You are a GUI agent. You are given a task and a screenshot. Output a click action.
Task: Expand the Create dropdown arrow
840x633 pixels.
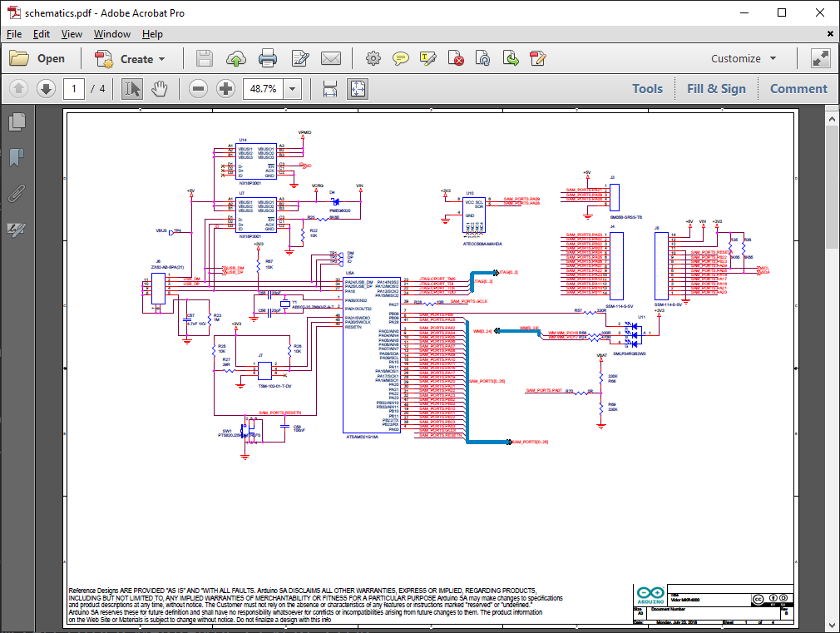(x=162, y=60)
